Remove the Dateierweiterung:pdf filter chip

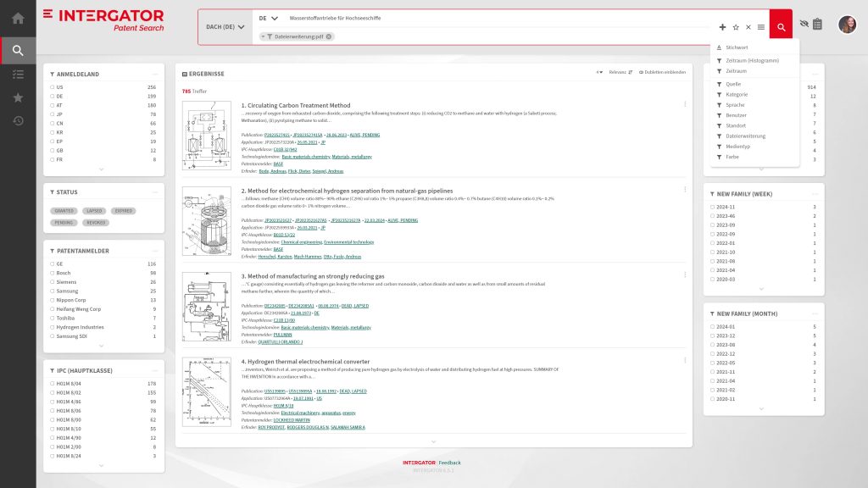click(329, 36)
